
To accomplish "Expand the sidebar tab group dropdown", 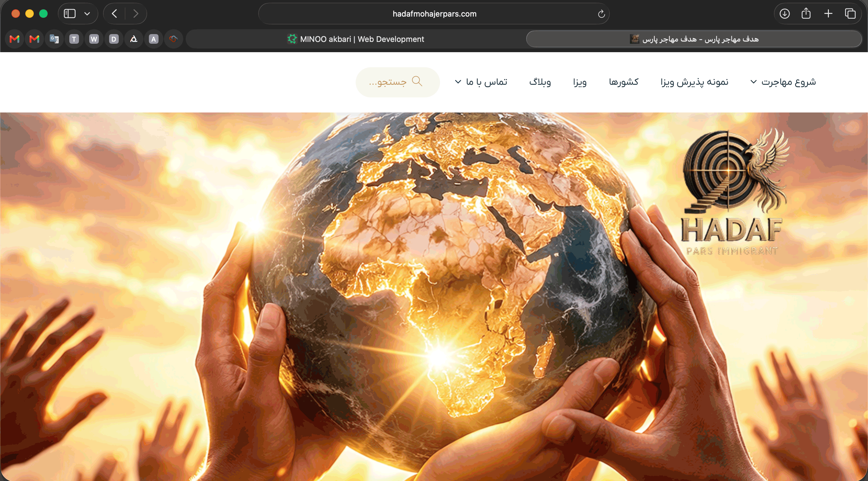I will pyautogui.click(x=87, y=14).
